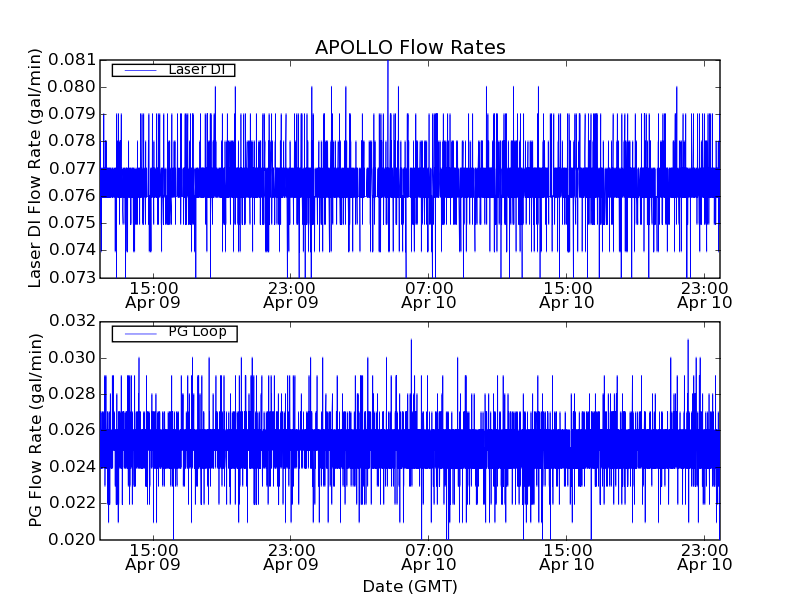
Task: Click blue line sample in Laser DI legend
Action: 139,69
